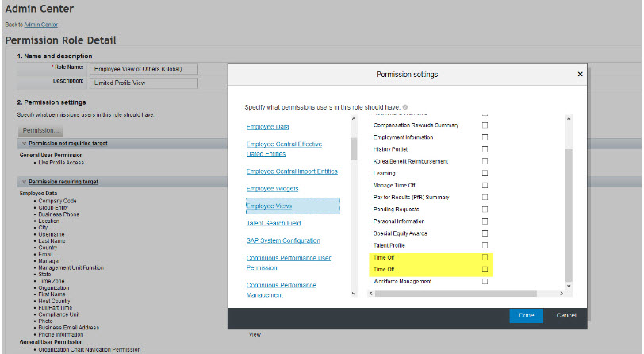
Task: Select Employee Central Effective Dated Entities
Action: pos(284,149)
